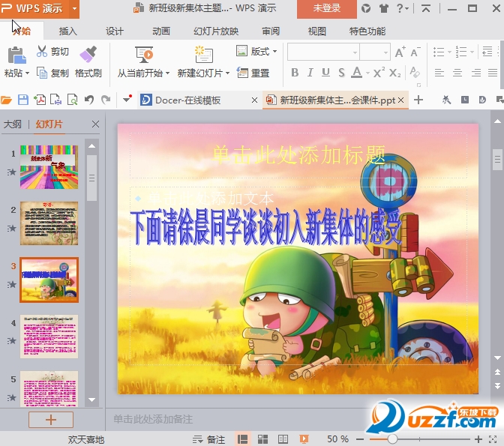The image size is (504, 446).
Task: Open WPS 演示 application menu arrow
Action: [x=74, y=8]
